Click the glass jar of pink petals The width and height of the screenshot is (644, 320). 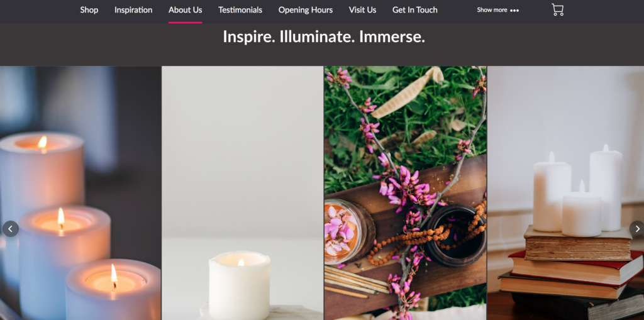click(x=346, y=231)
